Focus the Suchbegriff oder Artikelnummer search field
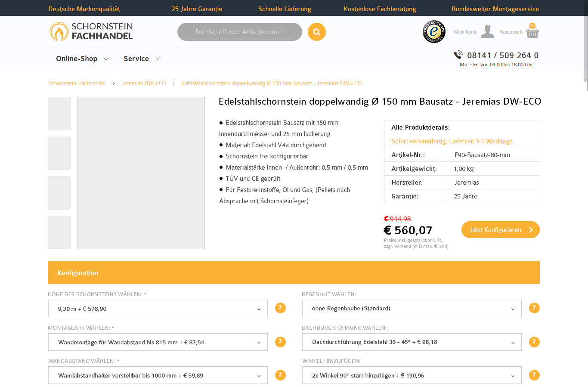This screenshot has width=588, height=387. point(240,32)
